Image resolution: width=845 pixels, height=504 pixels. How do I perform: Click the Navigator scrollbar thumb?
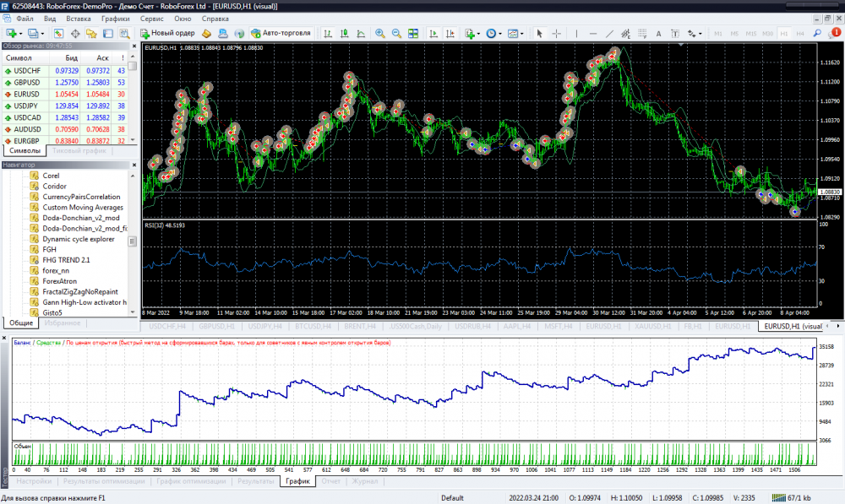(x=133, y=241)
